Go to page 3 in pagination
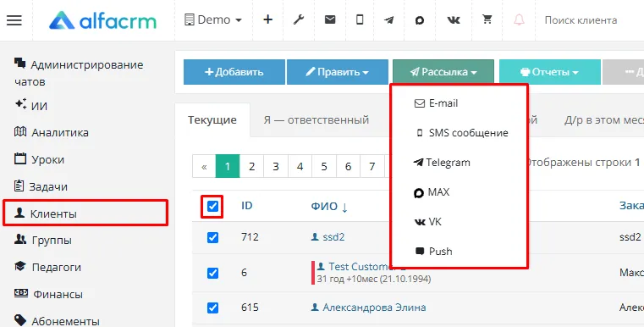Viewport: 644px width, 327px height. click(276, 166)
